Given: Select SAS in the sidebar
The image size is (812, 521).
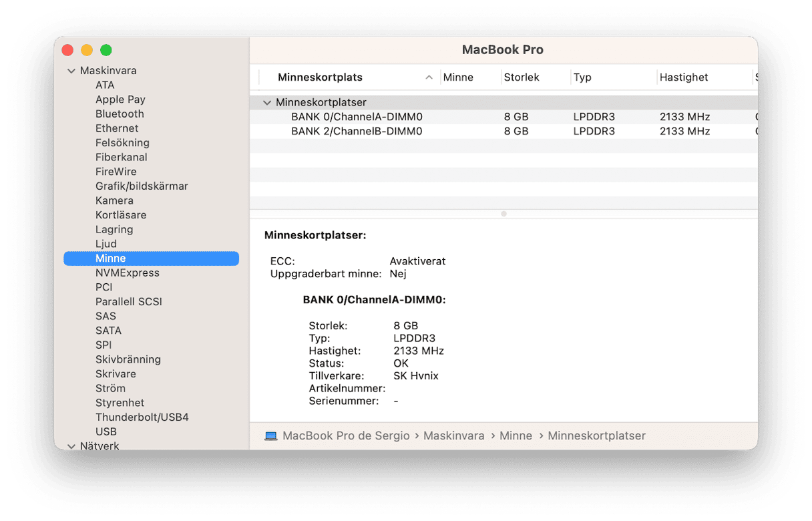Looking at the screenshot, I should point(106,316).
